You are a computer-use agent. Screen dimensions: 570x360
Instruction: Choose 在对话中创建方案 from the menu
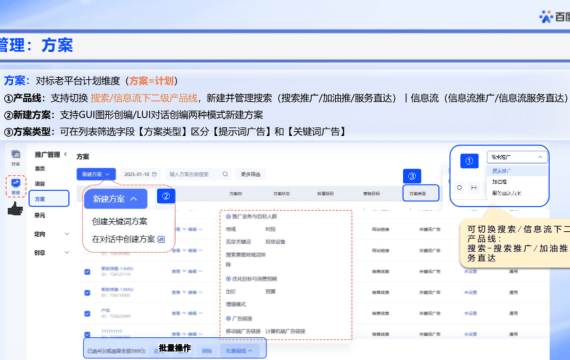[x=123, y=239]
